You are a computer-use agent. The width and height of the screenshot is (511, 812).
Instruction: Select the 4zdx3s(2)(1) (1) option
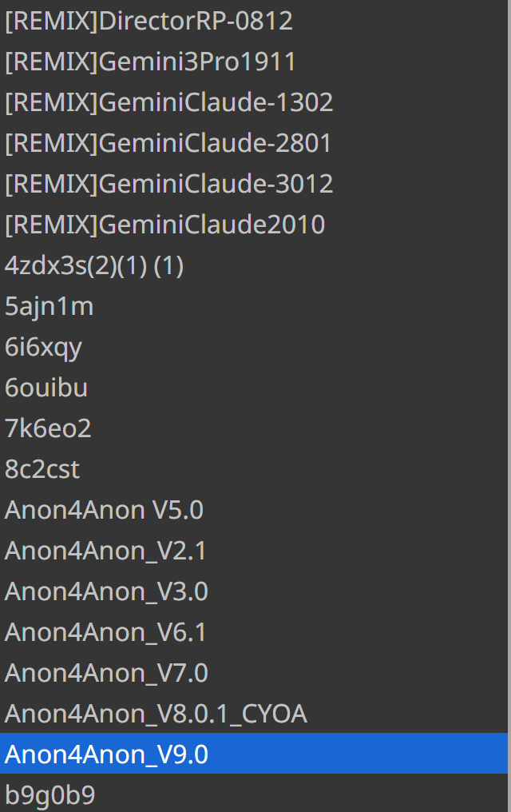coord(94,266)
